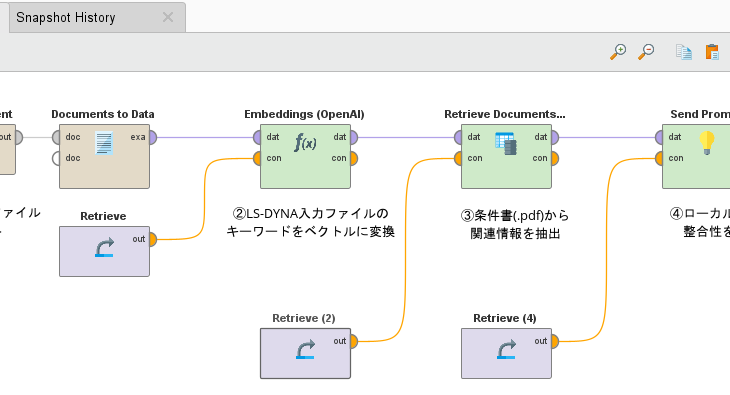Click the con input port of Retrieve Documents

[x=458, y=158]
